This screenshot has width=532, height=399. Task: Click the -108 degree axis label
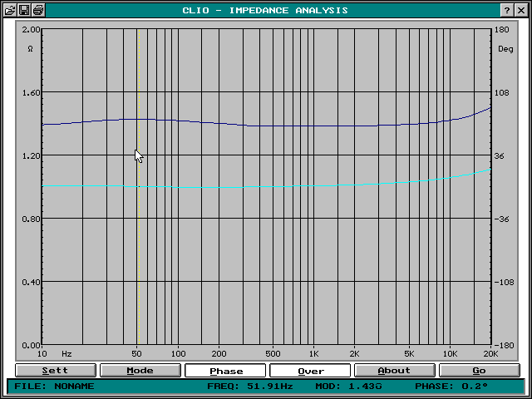point(505,282)
